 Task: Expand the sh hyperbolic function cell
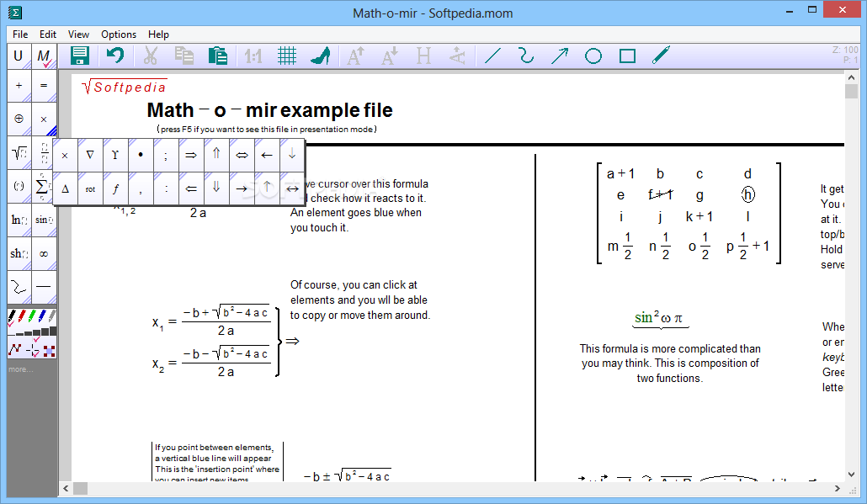[19, 253]
